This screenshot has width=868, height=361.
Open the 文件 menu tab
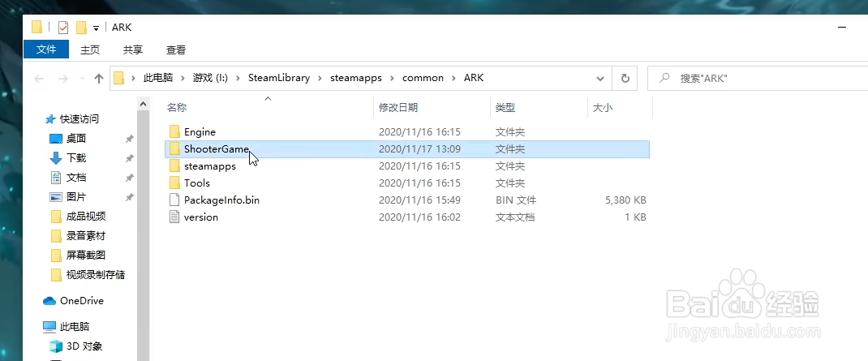(46, 49)
